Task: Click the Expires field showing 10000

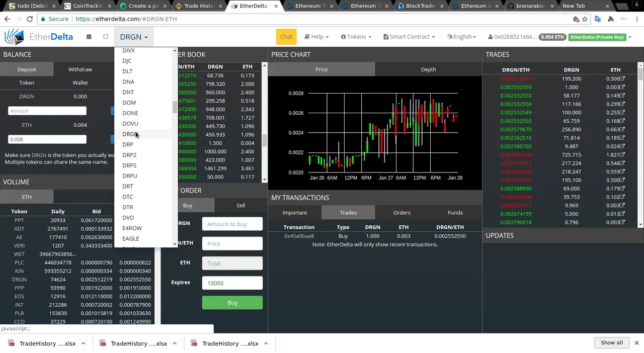Action: click(x=232, y=283)
